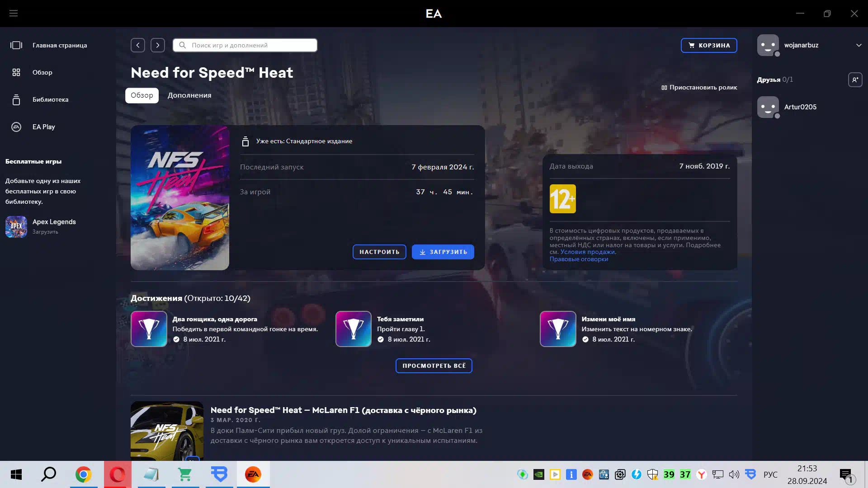Click EA tray icon in system tray
The image size is (868, 488).
coord(588,474)
